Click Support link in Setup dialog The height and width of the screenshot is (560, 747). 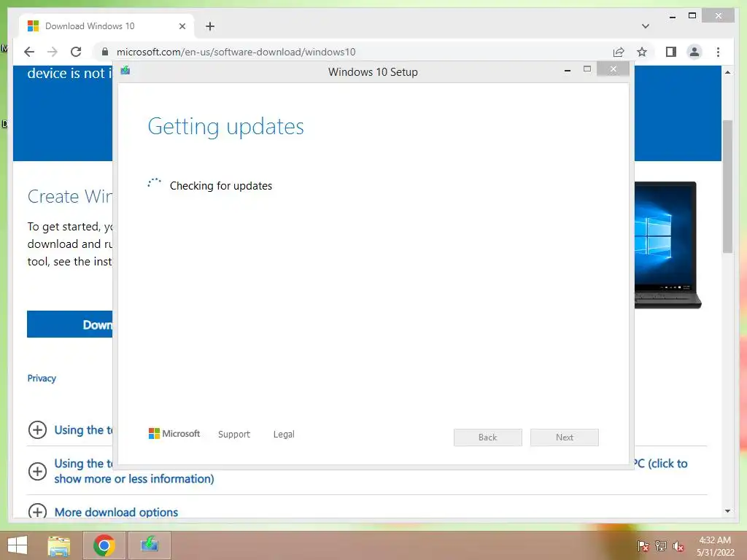point(234,435)
